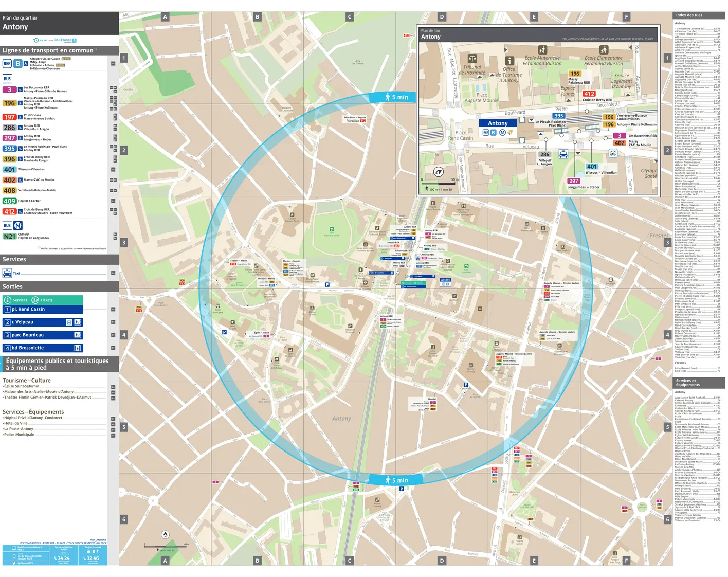This screenshot has height=577, width=728.
Task: Click the 297 Longjumeau – Steber label in the inset
Action: [x=583, y=184]
